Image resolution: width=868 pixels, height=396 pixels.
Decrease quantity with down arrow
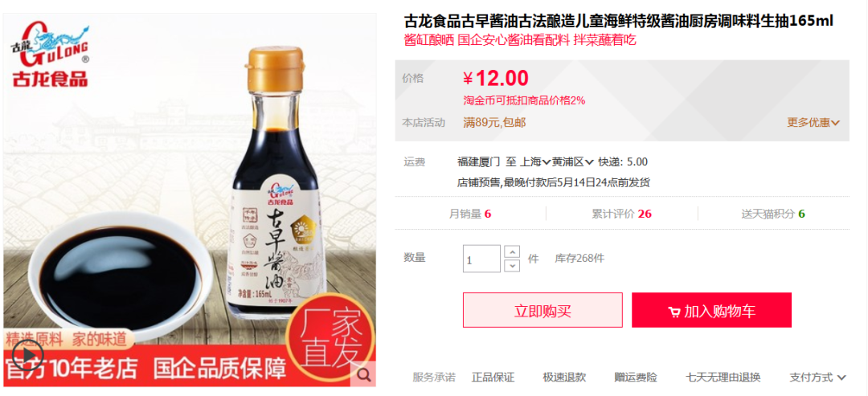coord(513,266)
